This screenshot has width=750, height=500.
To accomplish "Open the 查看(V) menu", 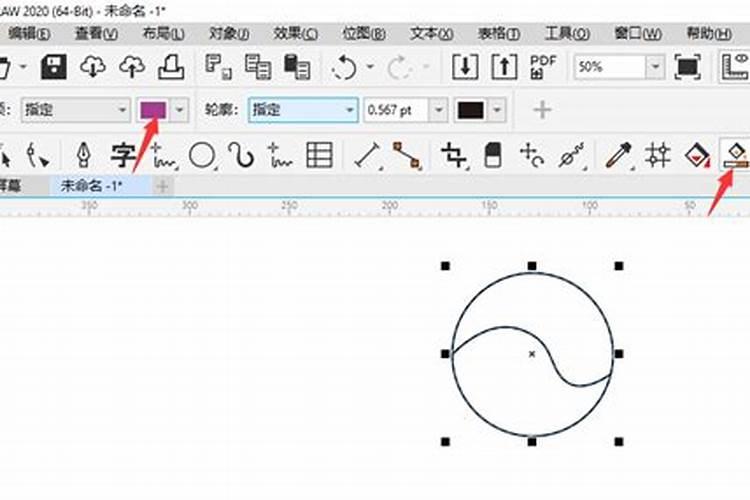I will coord(96,33).
